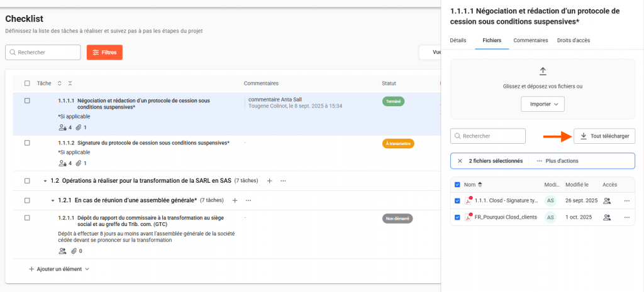Click the orange Filtres button
This screenshot has width=644, height=292.
coord(104,53)
